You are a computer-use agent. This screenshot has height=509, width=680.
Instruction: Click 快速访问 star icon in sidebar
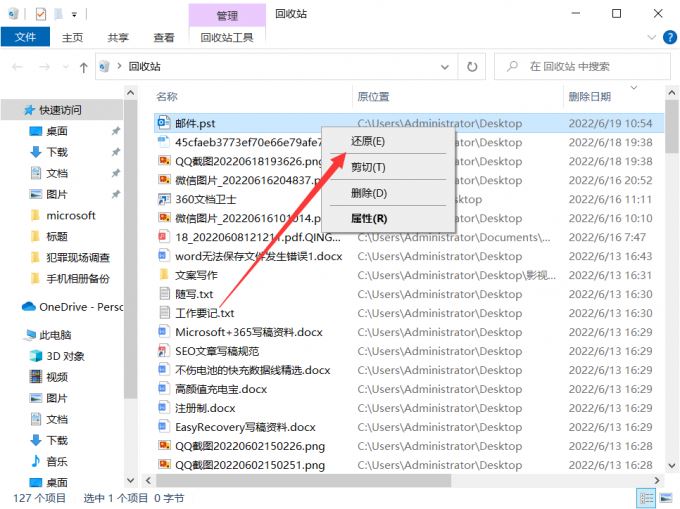[29, 110]
